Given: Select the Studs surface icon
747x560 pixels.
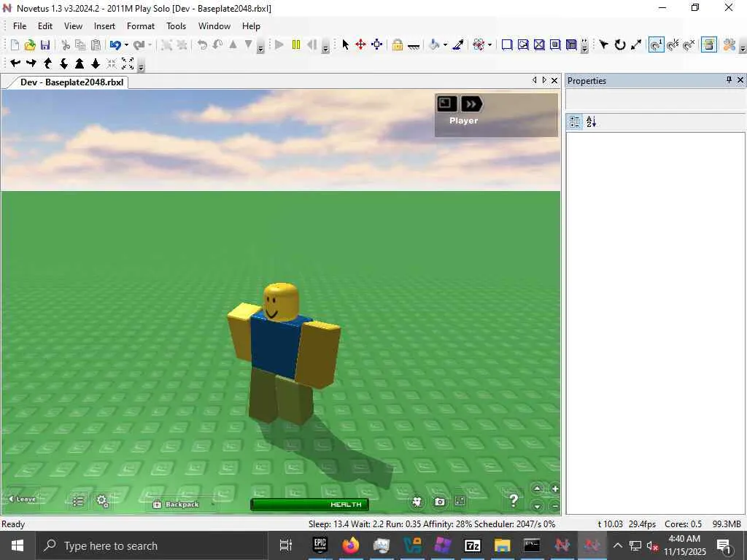Looking at the screenshot, I should (555, 44).
